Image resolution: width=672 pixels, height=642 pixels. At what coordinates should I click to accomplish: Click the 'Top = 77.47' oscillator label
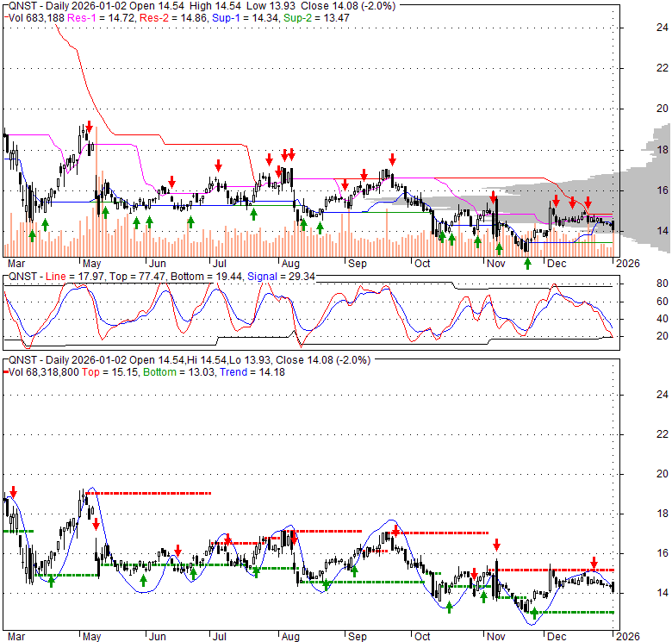tap(137, 277)
